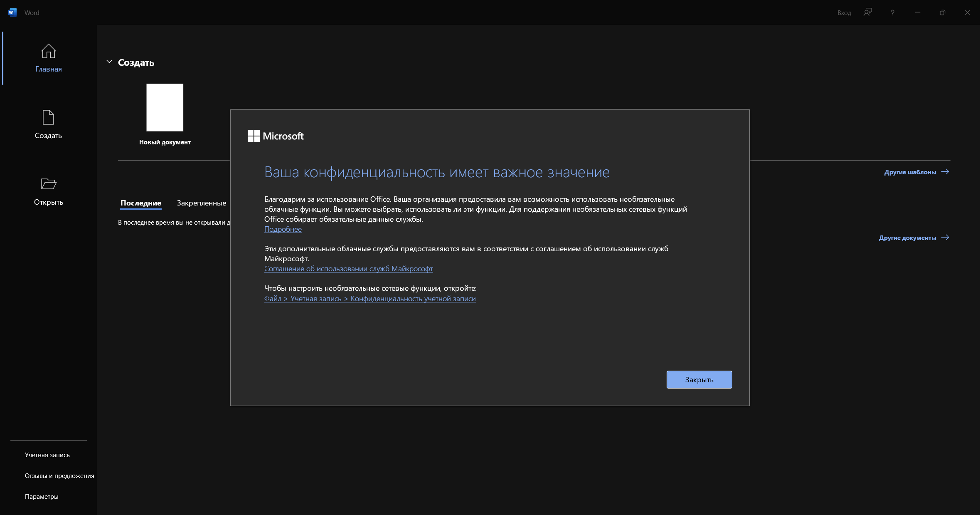980x515 pixels.
Task: Open Другие шаблоны link
Action: coord(917,172)
